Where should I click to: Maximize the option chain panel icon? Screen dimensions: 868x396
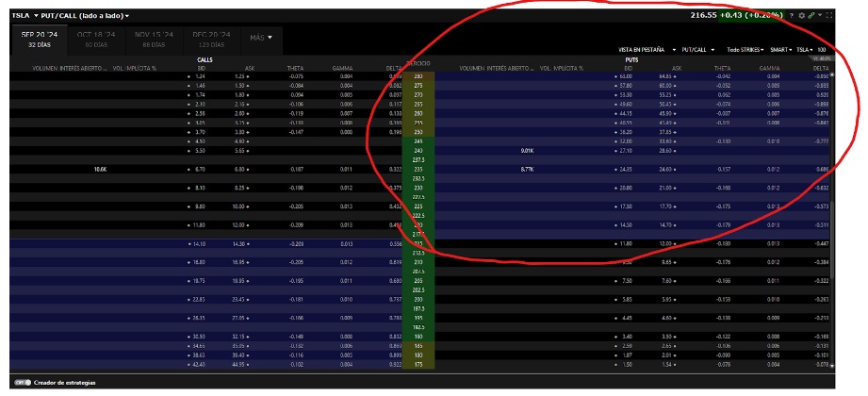coord(829,16)
